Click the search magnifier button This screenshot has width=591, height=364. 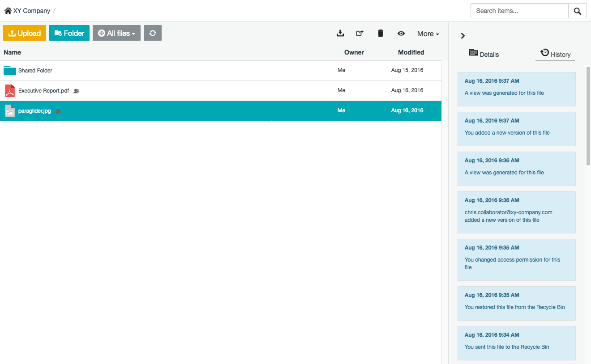coord(578,11)
